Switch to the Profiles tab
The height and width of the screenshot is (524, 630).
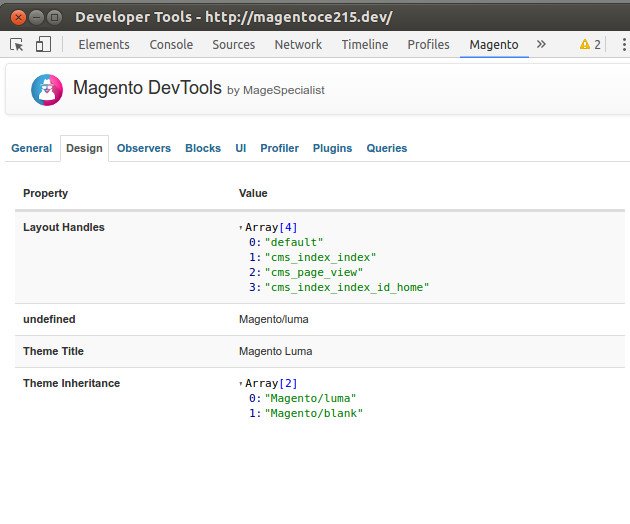(x=428, y=45)
